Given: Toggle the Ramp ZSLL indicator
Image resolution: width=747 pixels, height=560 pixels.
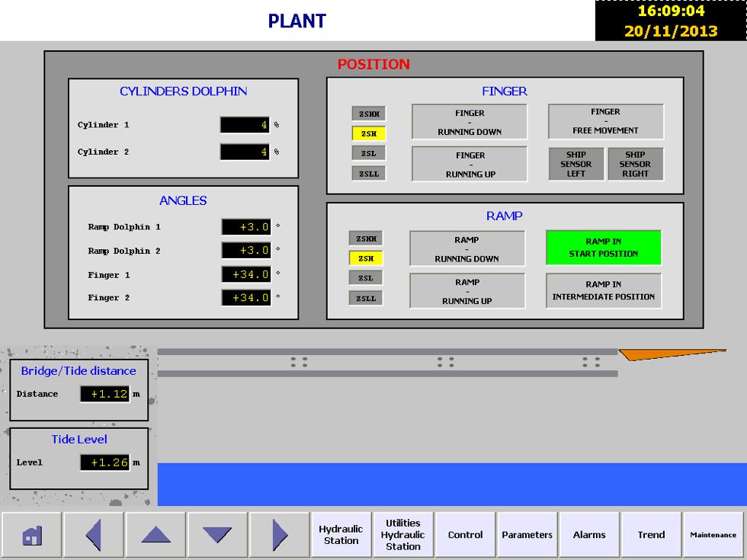Looking at the screenshot, I should tap(366, 298).
